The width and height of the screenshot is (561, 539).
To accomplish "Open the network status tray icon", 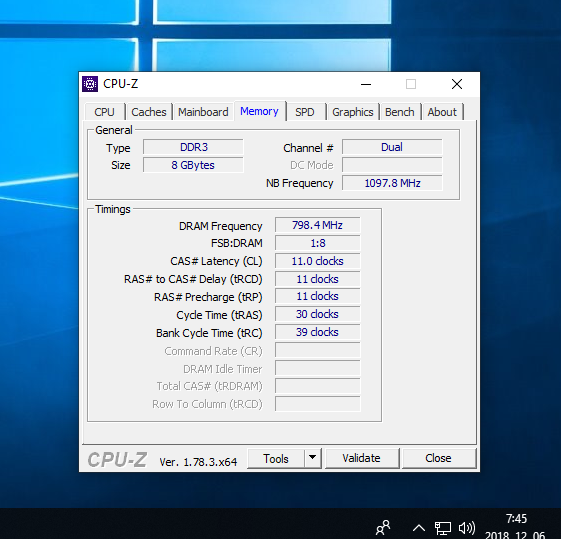I will click(x=443, y=528).
